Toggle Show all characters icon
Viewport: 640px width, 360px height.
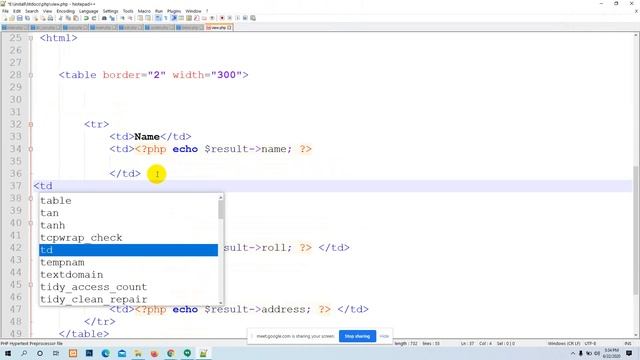coord(165,18)
